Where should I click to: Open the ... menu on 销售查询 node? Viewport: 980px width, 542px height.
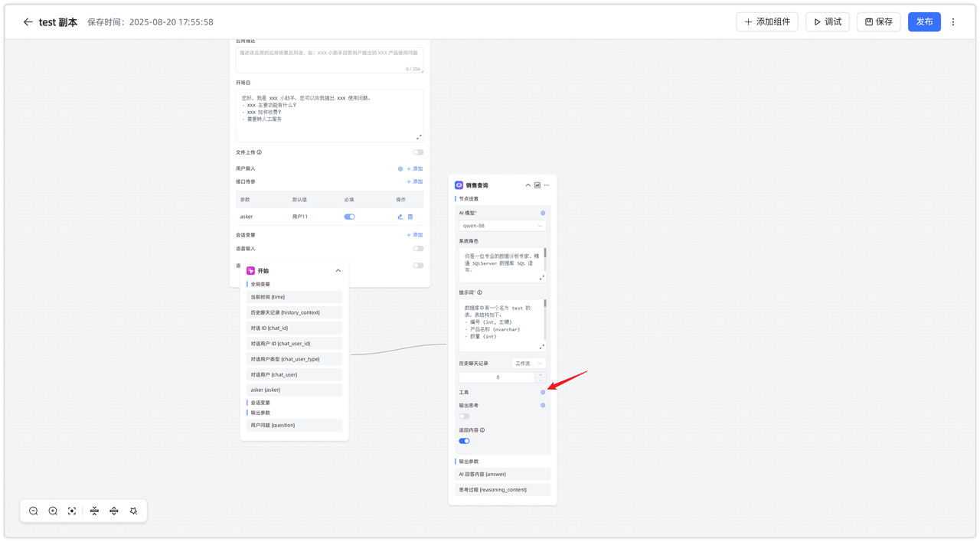click(546, 184)
